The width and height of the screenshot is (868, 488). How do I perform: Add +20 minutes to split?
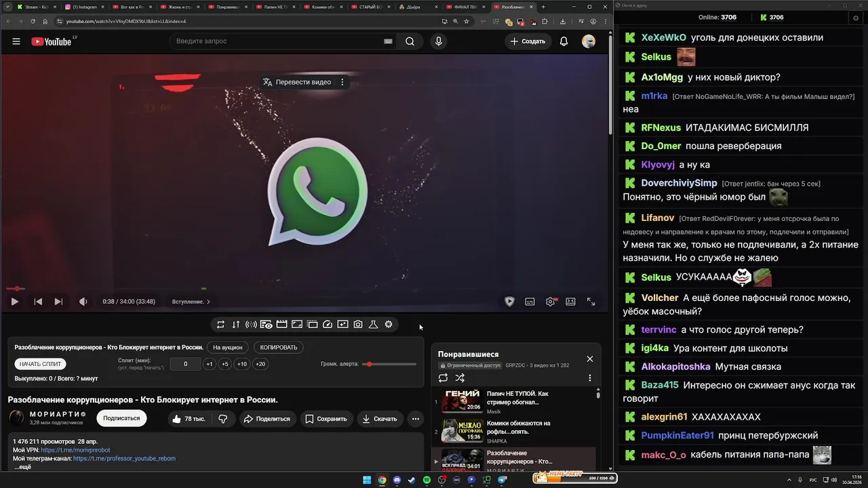pos(260,364)
